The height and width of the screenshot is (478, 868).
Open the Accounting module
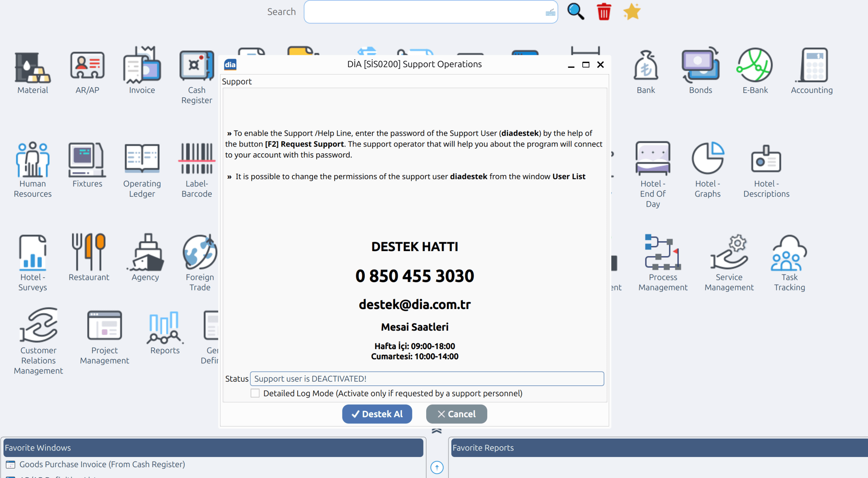point(812,71)
